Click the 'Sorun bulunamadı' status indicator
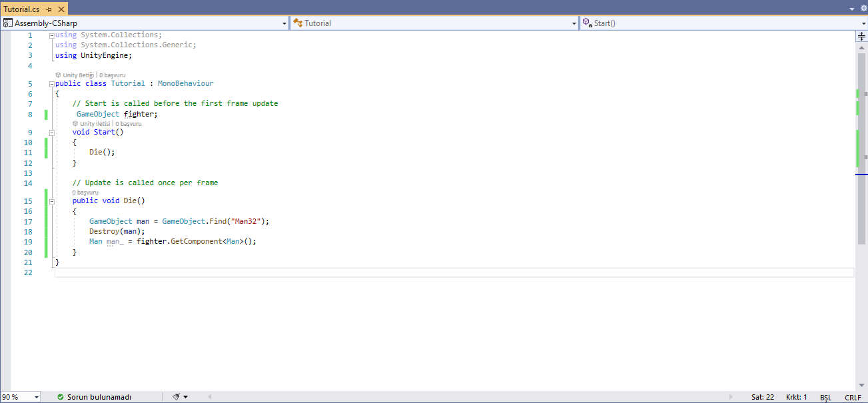The width and height of the screenshot is (868, 403). click(x=94, y=397)
